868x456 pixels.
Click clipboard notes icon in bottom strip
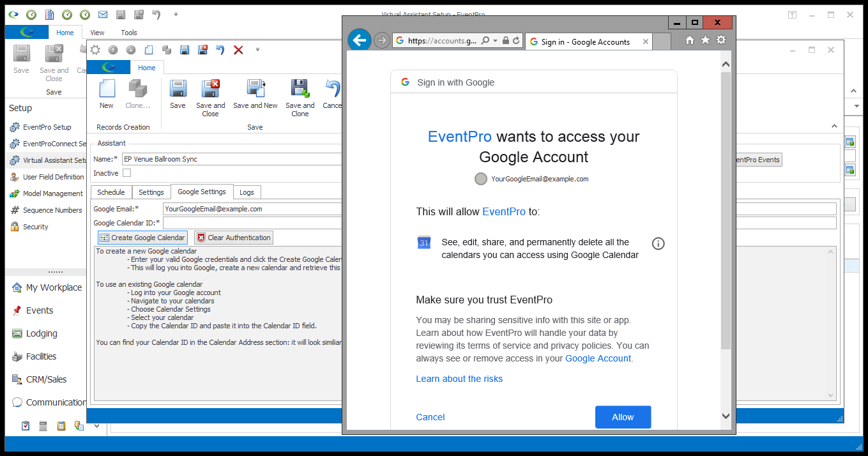pos(61,426)
